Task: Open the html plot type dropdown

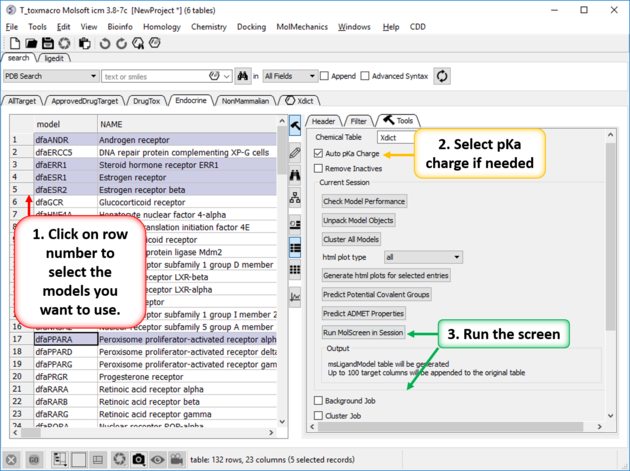Action: tap(423, 257)
